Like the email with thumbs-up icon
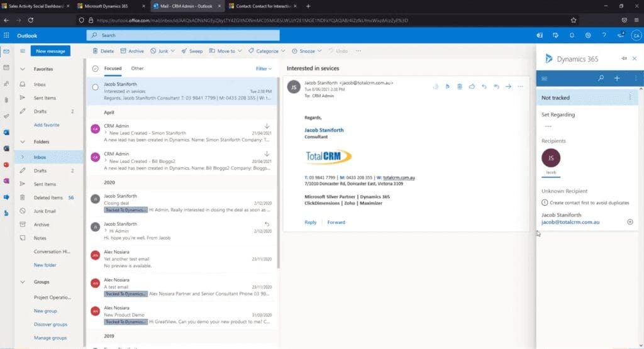The height and width of the screenshot is (349, 644). point(472,87)
